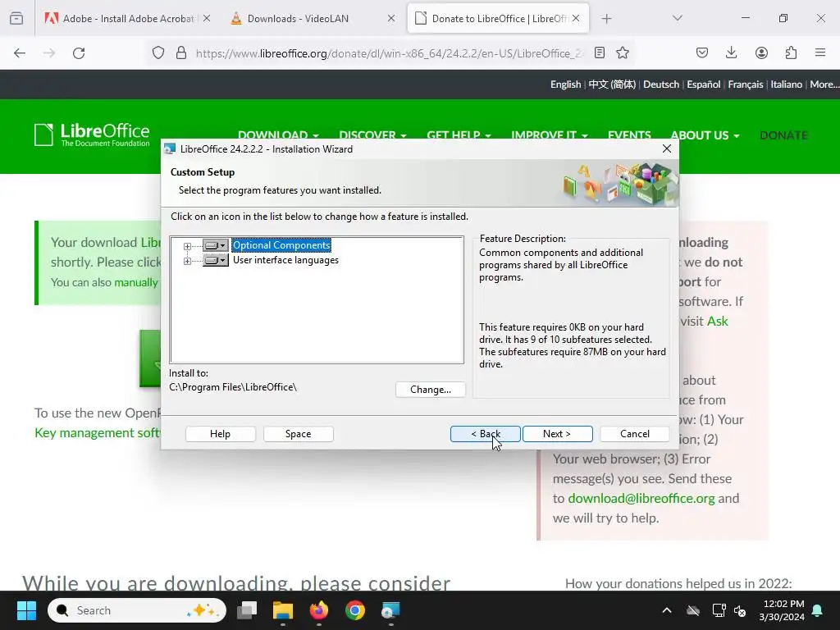Launch Google Chrome from taskbar
Viewport: 840px width, 630px height.
[x=354, y=610]
